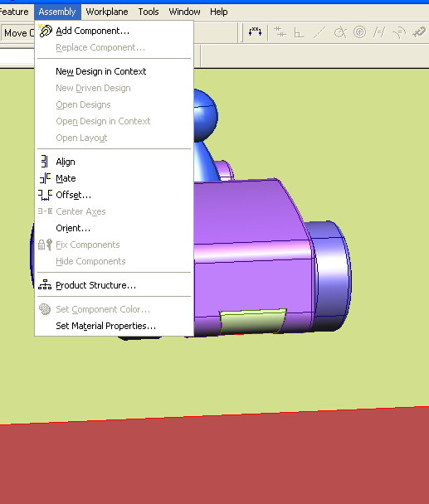429x504 pixels.
Task: Choose the Orient... command
Action: point(114,228)
